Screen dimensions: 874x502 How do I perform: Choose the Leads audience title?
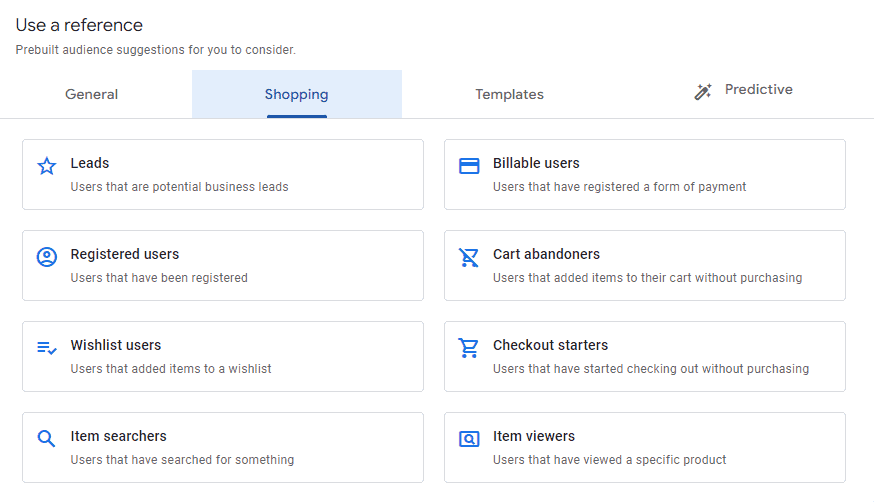tap(90, 163)
